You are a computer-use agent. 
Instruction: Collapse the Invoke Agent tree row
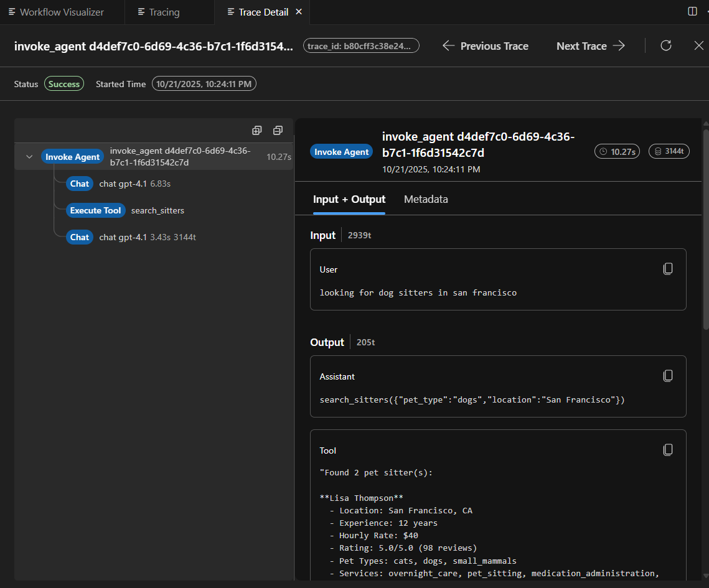click(x=29, y=157)
